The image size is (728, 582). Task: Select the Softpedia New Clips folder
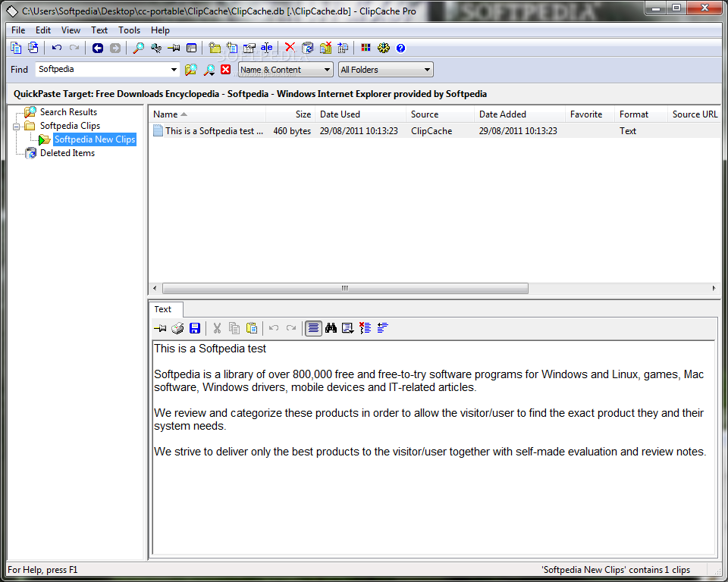coord(95,139)
